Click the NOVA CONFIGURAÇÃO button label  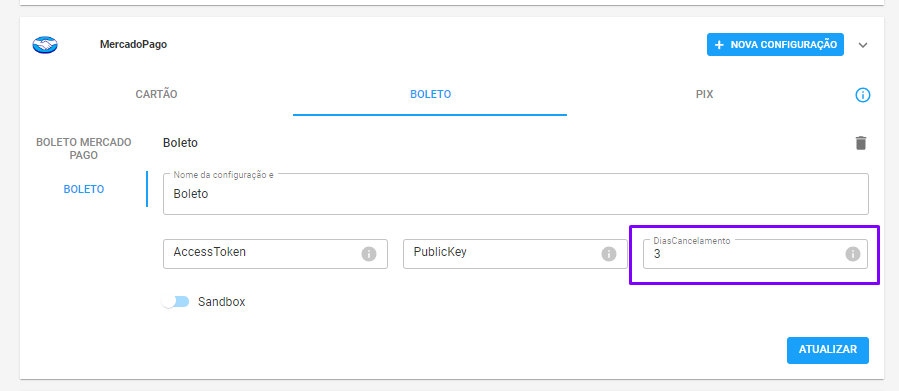[784, 45]
